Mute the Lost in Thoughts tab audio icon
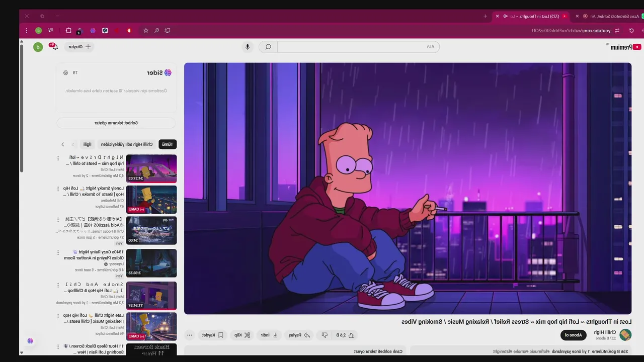The width and height of the screenshot is (644, 362). [x=505, y=16]
